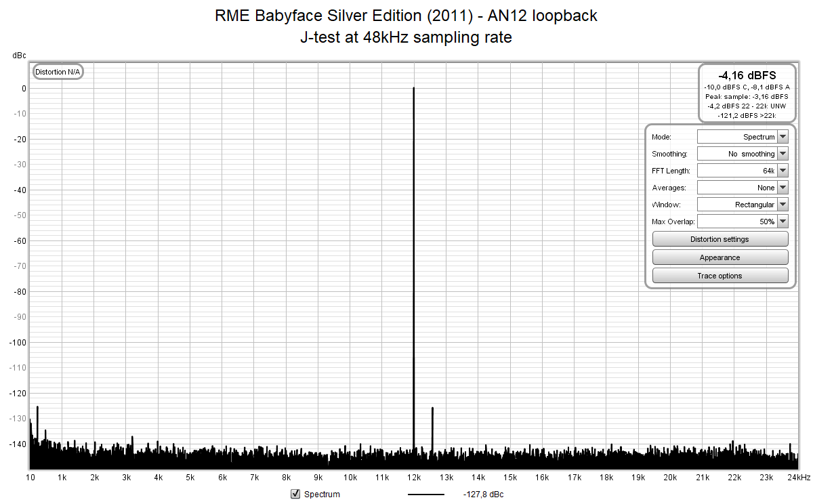Viewport: 813px width, 504px height.
Task: Click the -4,2 dBFS 22 - 22k UNW line
Action: [x=747, y=106]
